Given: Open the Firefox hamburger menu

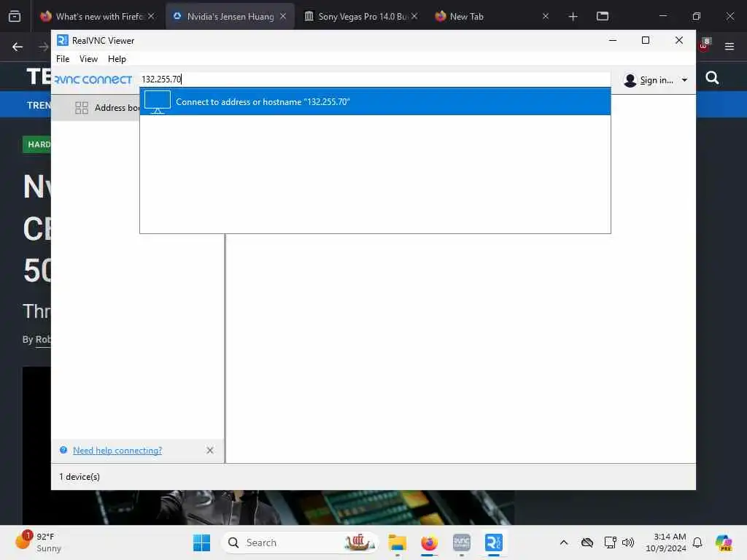Looking at the screenshot, I should coord(729,47).
